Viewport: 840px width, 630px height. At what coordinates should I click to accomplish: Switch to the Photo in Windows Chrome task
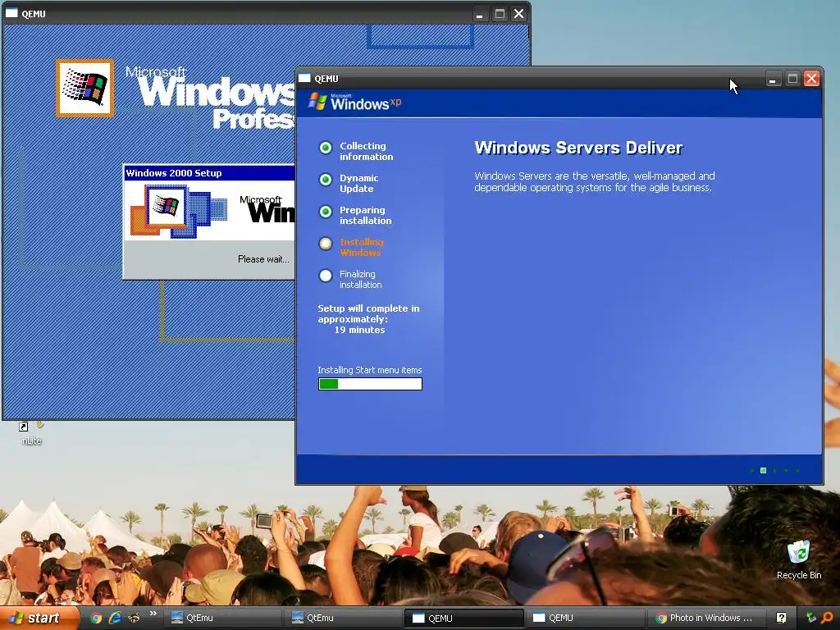[705, 618]
